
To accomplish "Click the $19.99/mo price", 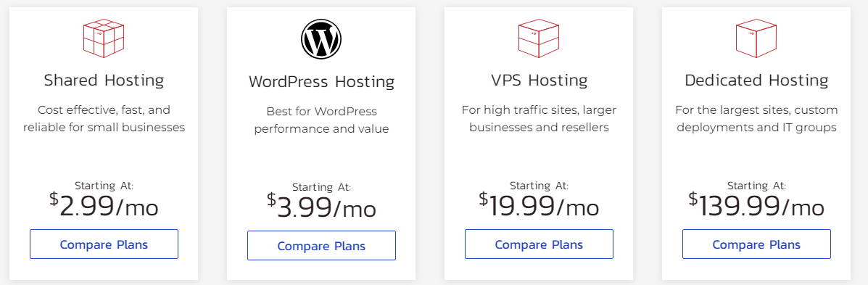I will point(540,205).
